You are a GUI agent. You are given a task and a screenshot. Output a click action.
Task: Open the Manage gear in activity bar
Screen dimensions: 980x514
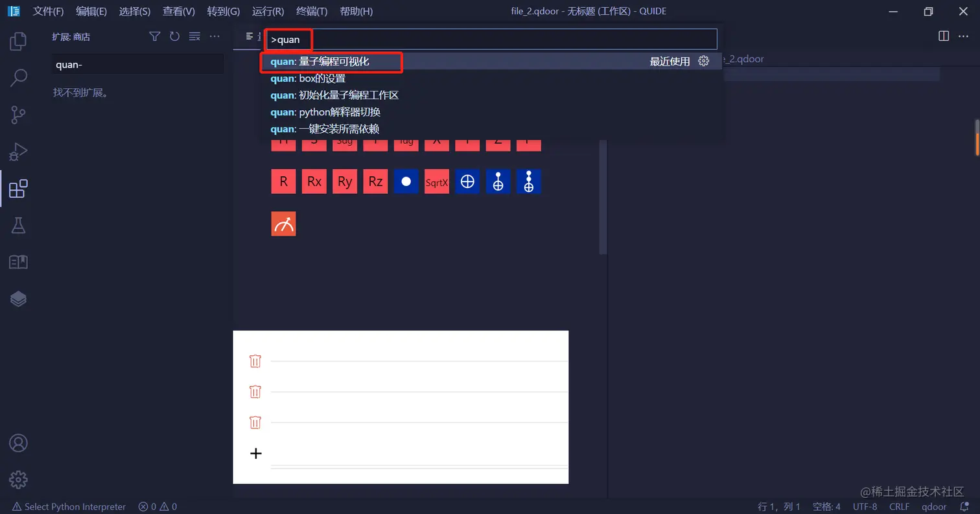18,480
